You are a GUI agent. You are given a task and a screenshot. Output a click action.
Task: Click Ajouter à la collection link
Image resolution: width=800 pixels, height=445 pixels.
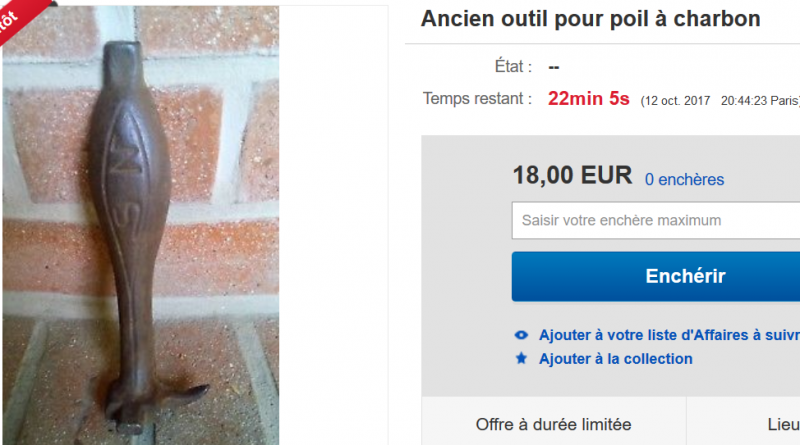(616, 359)
